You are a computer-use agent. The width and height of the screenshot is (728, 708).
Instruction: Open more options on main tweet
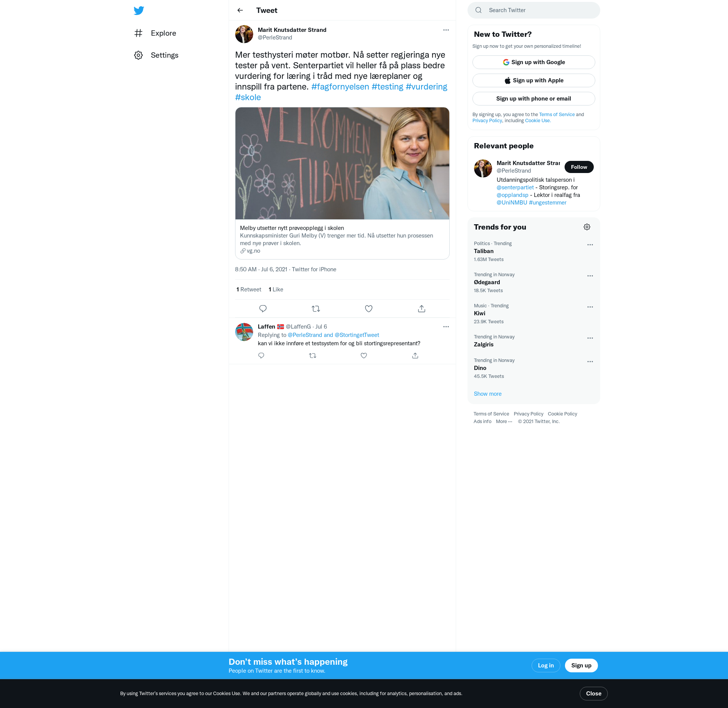tap(446, 30)
